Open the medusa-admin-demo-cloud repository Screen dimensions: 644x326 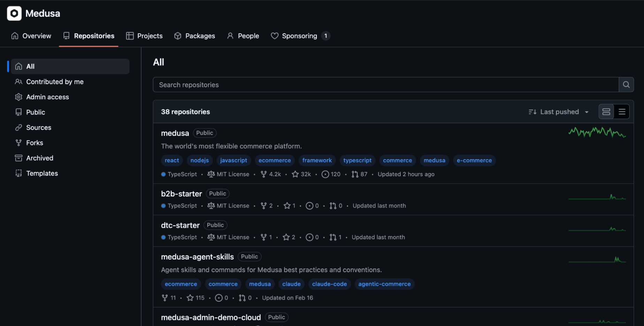click(x=210, y=317)
